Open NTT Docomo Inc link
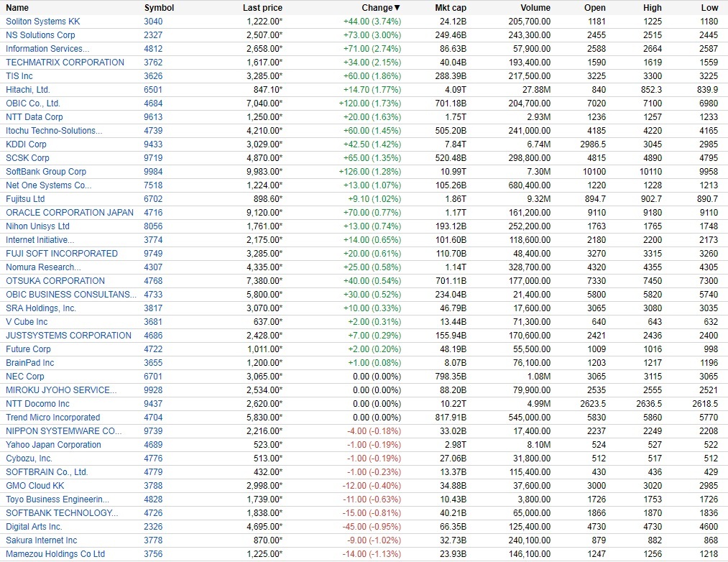 (x=37, y=404)
